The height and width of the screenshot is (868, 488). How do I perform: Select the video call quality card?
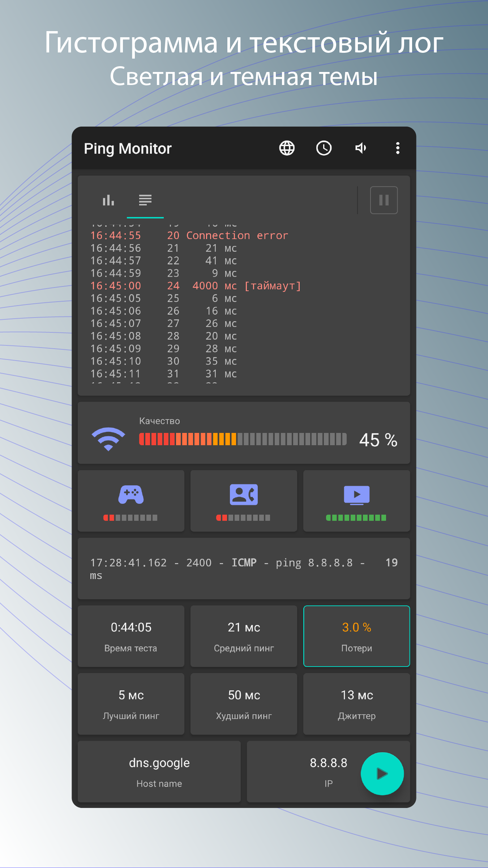click(x=244, y=501)
